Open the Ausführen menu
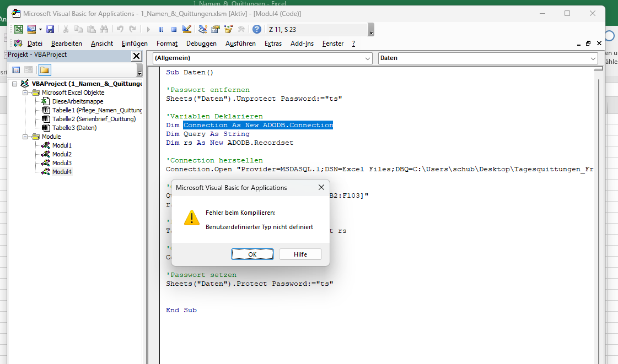 (240, 44)
